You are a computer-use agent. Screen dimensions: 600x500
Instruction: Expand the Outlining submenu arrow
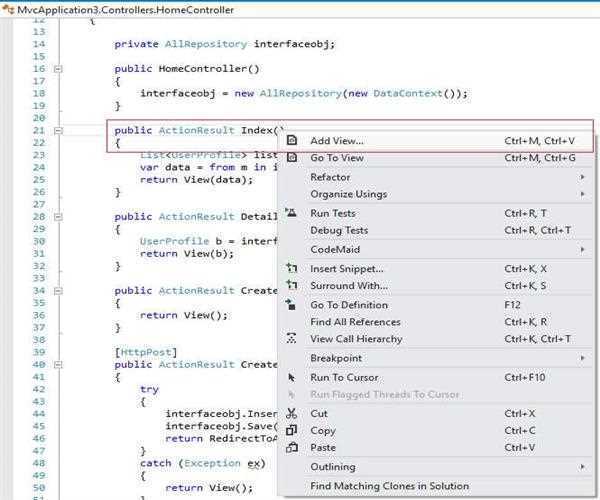(582, 466)
